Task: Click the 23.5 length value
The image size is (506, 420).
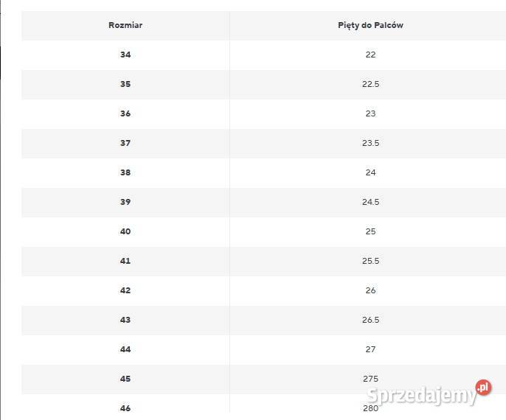Action: 370,143
